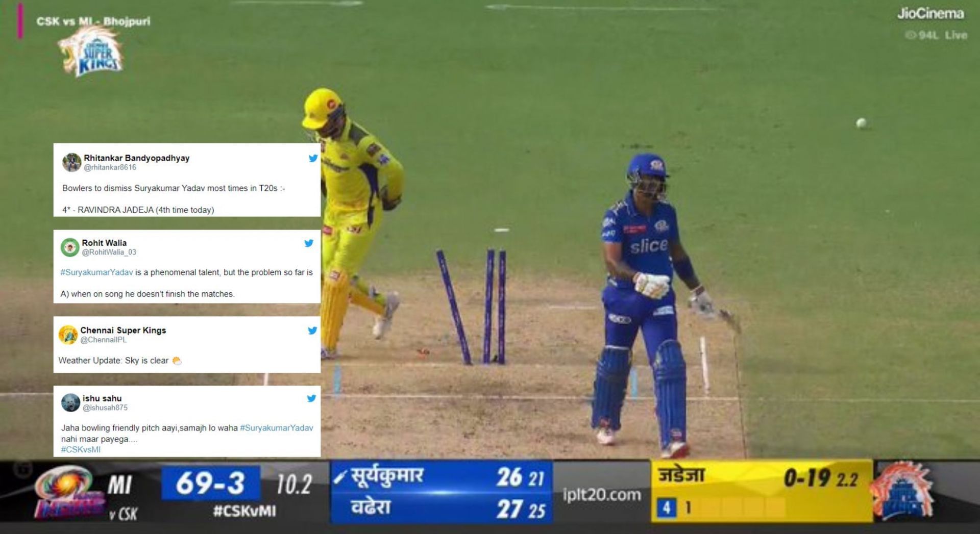Open Rohit Walia's profile avatar
Screen dimensions: 980x534
tap(69, 247)
